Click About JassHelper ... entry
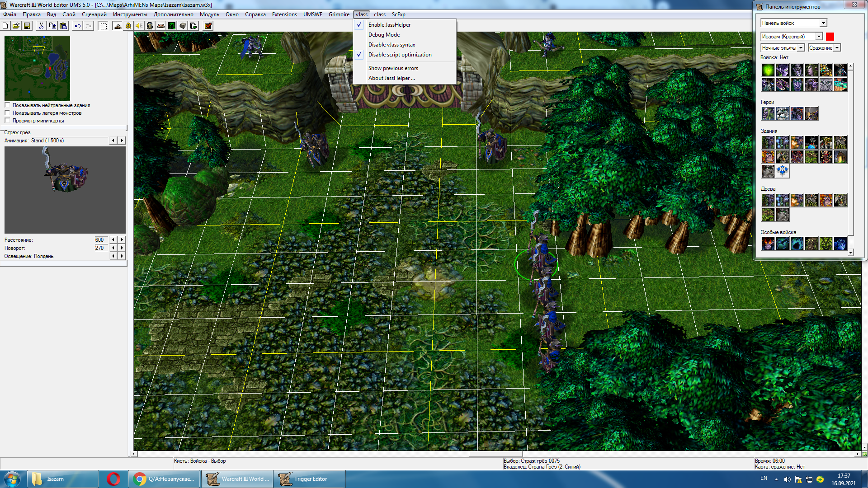The width and height of the screenshot is (868, 488). [405, 78]
